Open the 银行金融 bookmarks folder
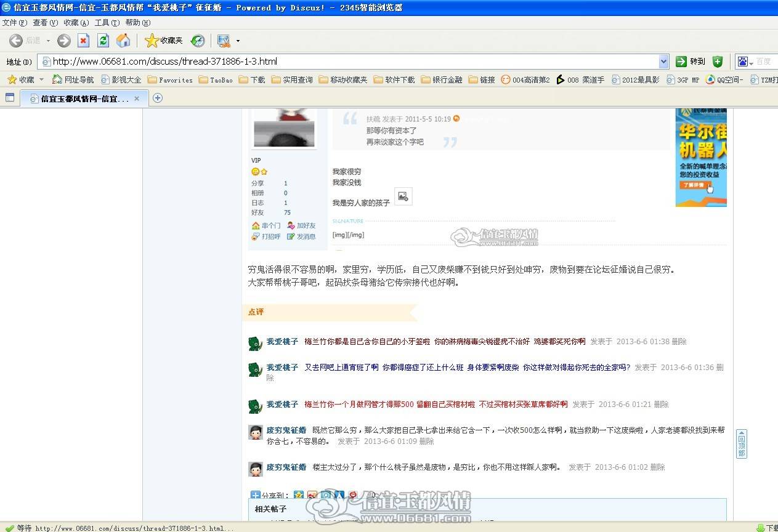Image resolution: width=778 pixels, height=532 pixels. [x=442, y=79]
